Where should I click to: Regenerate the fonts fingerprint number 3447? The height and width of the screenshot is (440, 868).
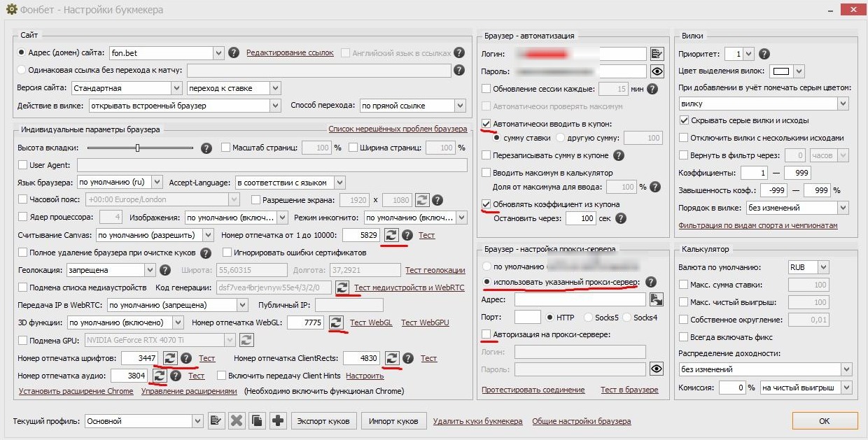tap(170, 358)
